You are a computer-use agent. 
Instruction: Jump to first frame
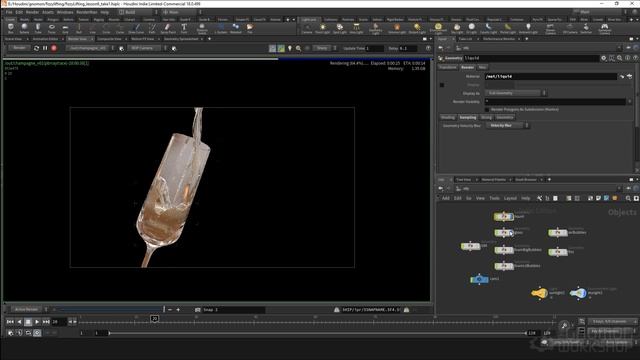(x=10, y=322)
